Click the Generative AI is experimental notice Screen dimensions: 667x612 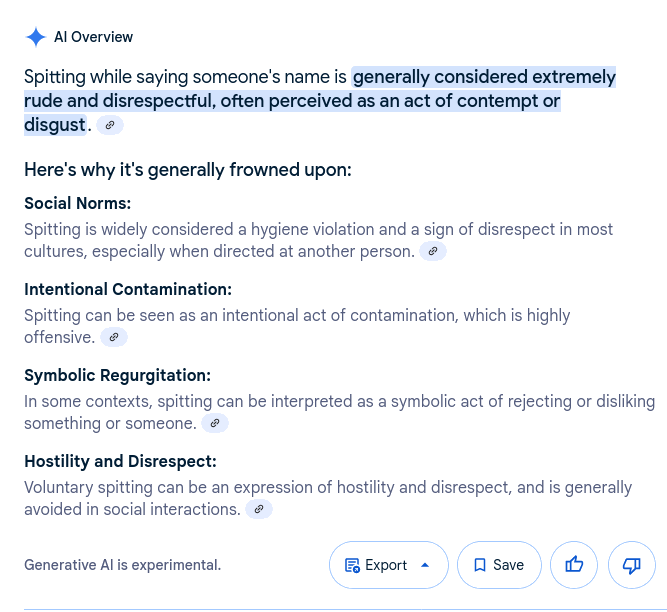(x=123, y=565)
